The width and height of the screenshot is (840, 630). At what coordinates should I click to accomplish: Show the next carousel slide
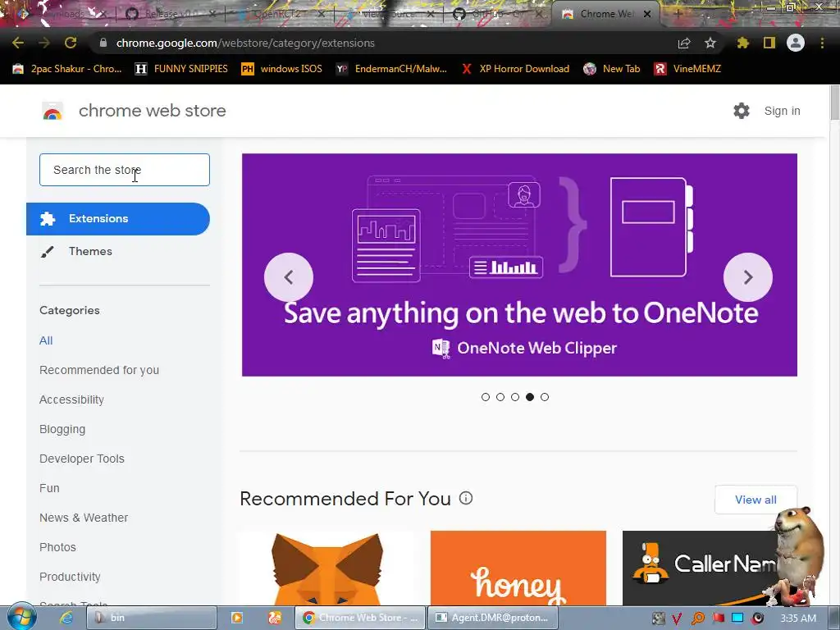[x=748, y=277]
